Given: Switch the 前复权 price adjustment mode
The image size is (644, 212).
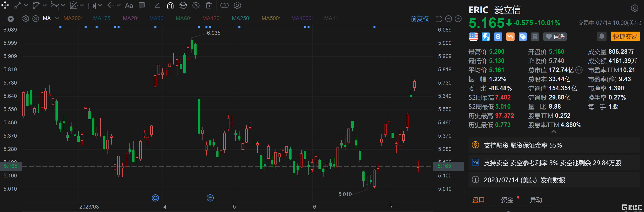Looking at the screenshot, I should [420, 19].
